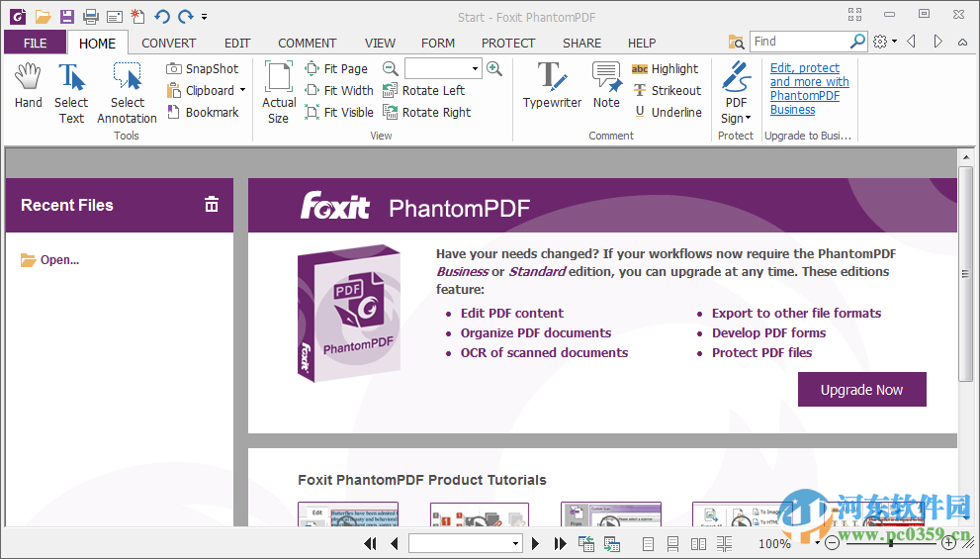980x559 pixels.
Task: Redo the last action
Action: coord(186,17)
